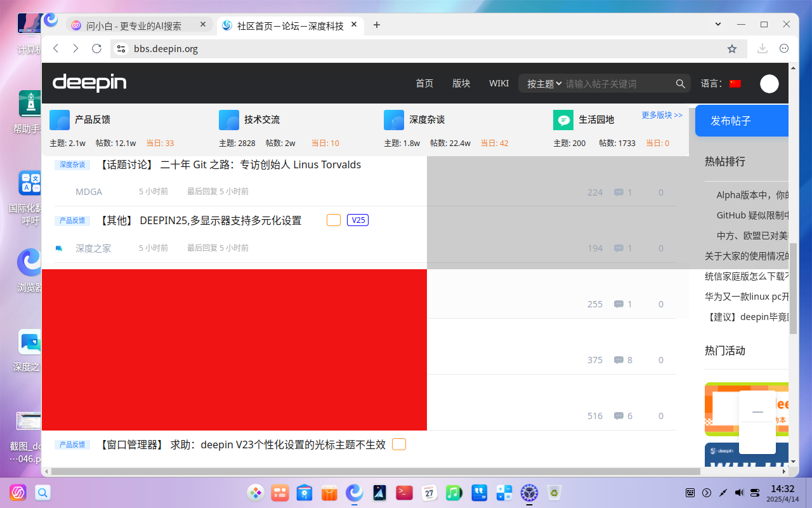Open site information icon beside the URL
Image resolution: width=812 pixels, height=508 pixels.
point(122,49)
